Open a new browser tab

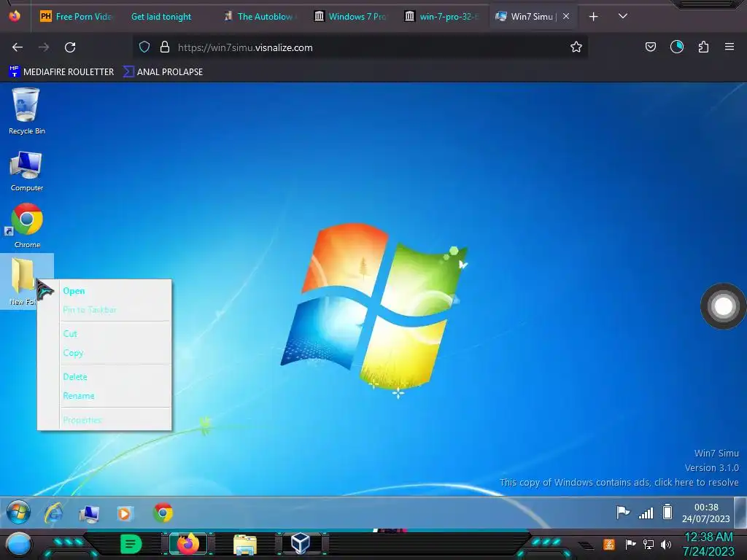[x=593, y=17]
